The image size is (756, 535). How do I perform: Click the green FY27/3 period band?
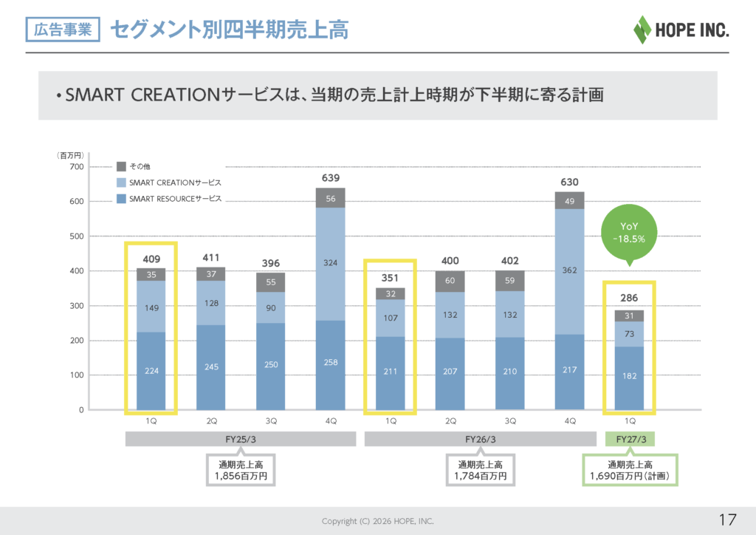tap(630, 439)
